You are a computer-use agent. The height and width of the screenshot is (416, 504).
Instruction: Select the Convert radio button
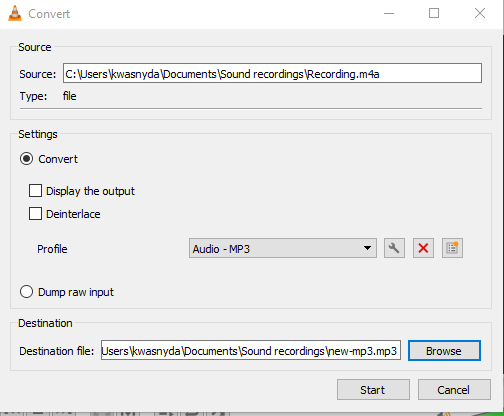tap(26, 159)
